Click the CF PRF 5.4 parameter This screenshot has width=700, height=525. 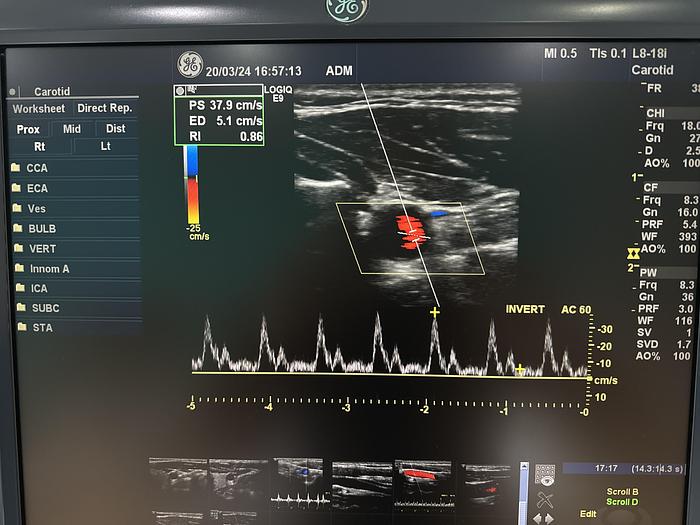coord(668,224)
